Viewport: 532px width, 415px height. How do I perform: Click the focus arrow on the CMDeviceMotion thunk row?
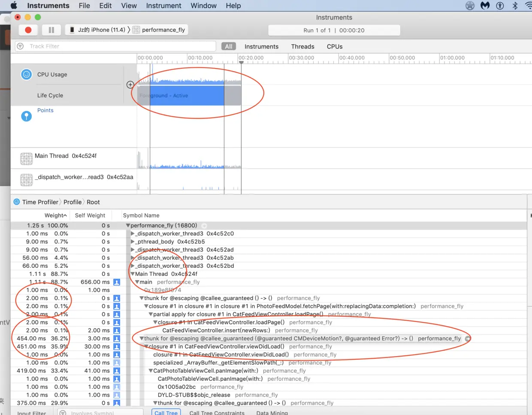(x=468, y=339)
